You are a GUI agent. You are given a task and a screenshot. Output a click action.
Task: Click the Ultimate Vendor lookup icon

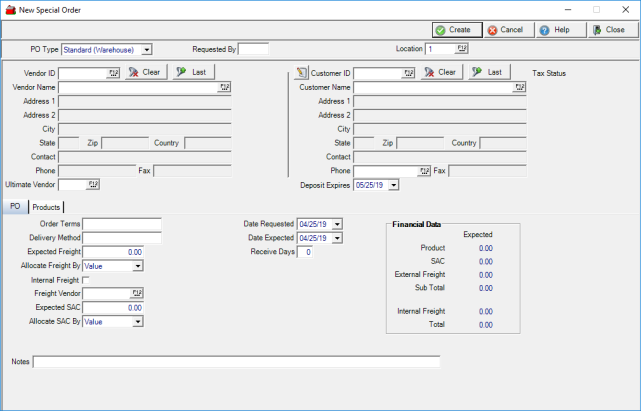[94, 185]
